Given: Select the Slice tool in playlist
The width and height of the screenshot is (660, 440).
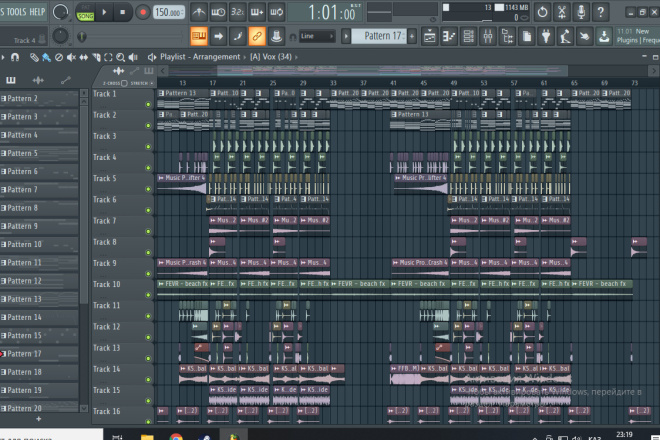Looking at the screenshot, I should [96, 57].
